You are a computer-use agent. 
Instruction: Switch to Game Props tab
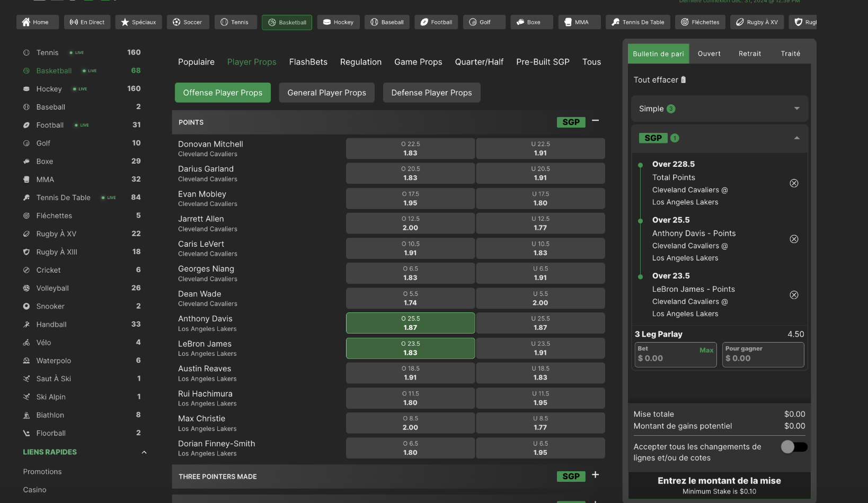coord(418,62)
